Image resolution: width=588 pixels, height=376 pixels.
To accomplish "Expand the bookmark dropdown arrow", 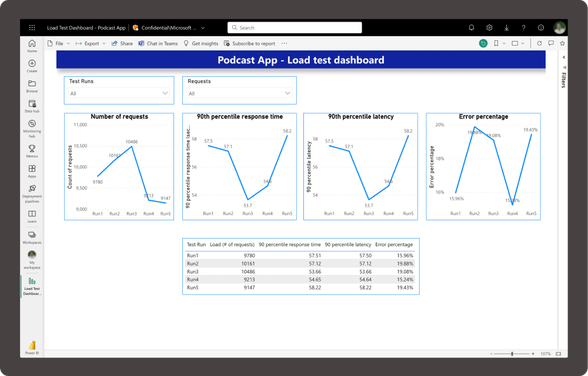I will click(504, 43).
